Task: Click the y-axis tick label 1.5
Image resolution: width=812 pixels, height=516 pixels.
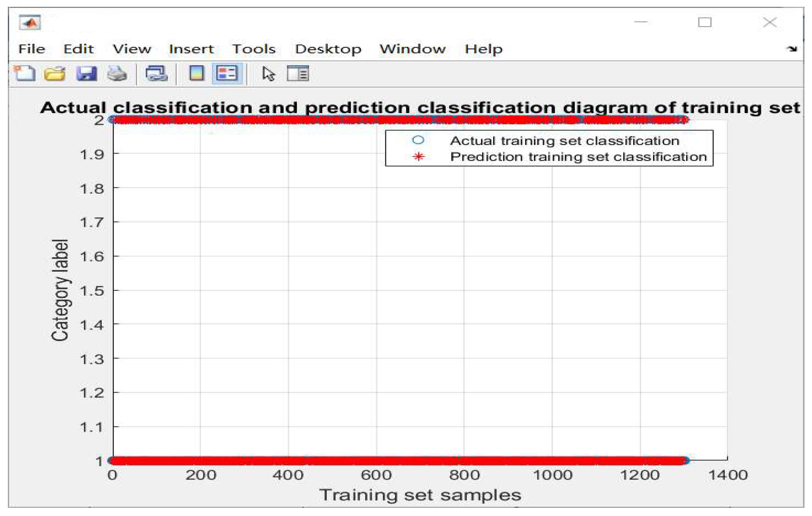Action: [92, 291]
